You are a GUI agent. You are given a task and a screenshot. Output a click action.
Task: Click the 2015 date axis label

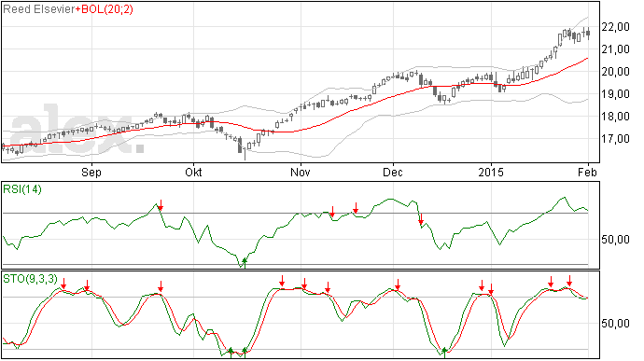(x=491, y=172)
